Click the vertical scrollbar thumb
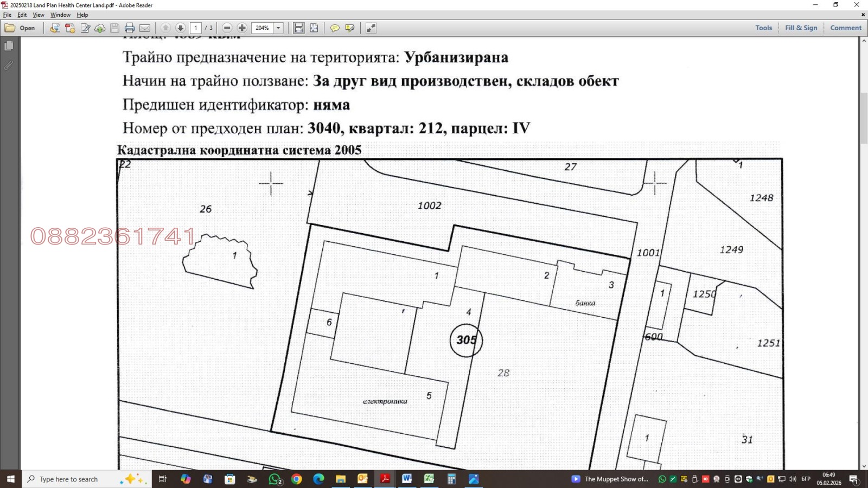Image resolution: width=868 pixels, height=488 pixels. tap(864, 118)
